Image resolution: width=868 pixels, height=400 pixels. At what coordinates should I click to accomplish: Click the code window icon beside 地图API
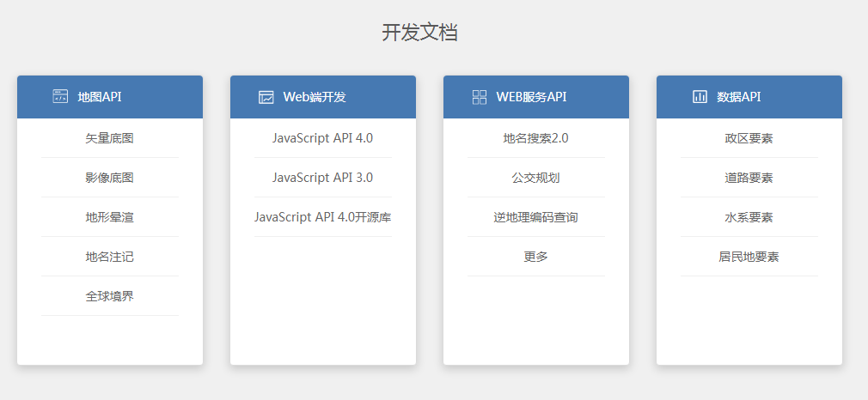tap(60, 97)
